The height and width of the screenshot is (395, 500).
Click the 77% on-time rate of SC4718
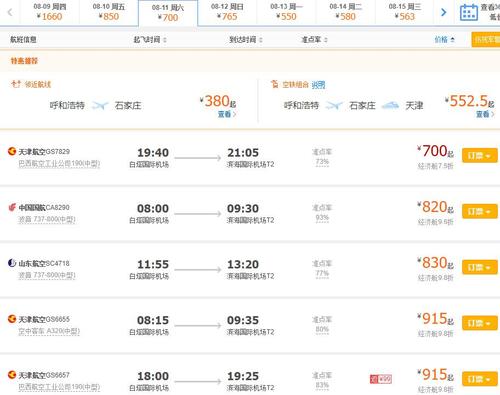[322, 273]
